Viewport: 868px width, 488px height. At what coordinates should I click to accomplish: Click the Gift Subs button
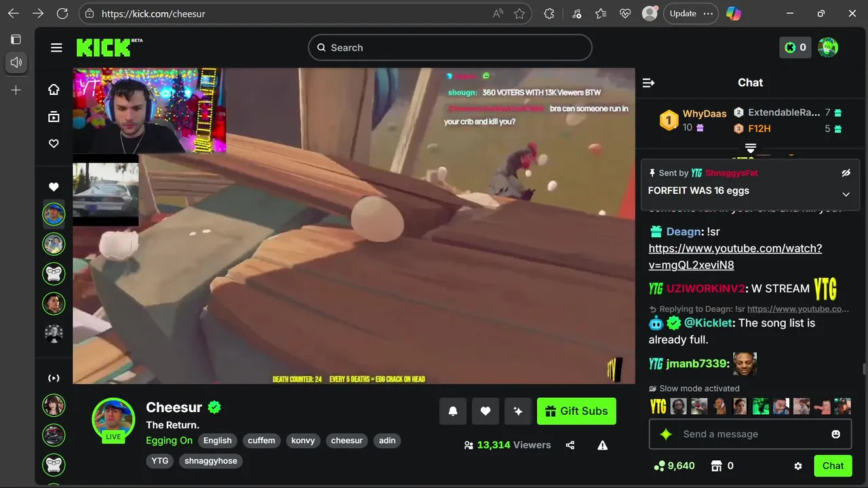tap(576, 411)
